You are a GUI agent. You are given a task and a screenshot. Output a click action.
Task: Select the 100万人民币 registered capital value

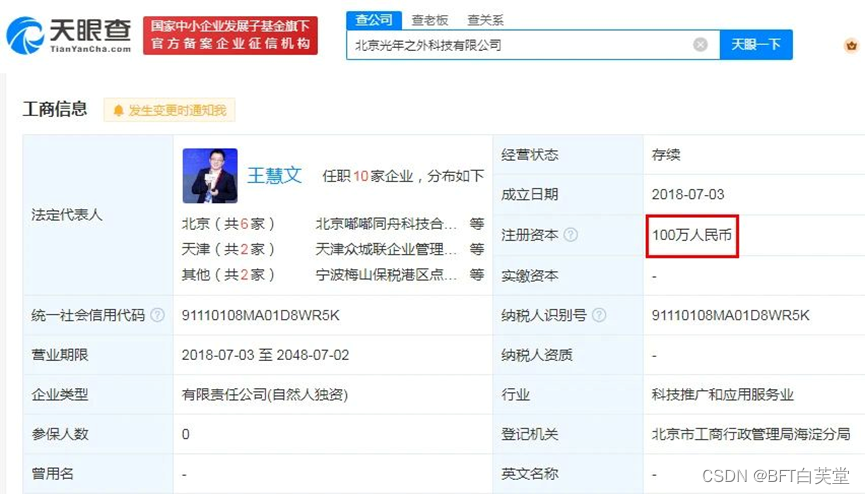692,235
